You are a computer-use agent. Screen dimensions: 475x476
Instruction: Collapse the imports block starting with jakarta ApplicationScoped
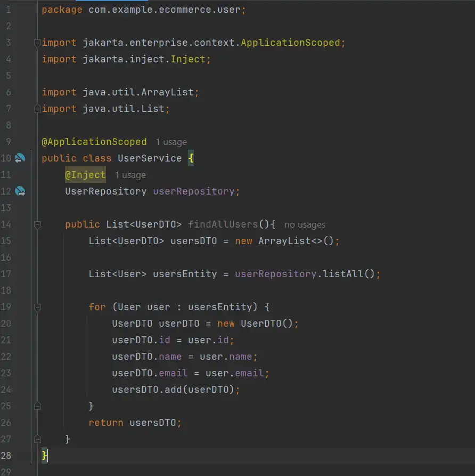pos(37,43)
